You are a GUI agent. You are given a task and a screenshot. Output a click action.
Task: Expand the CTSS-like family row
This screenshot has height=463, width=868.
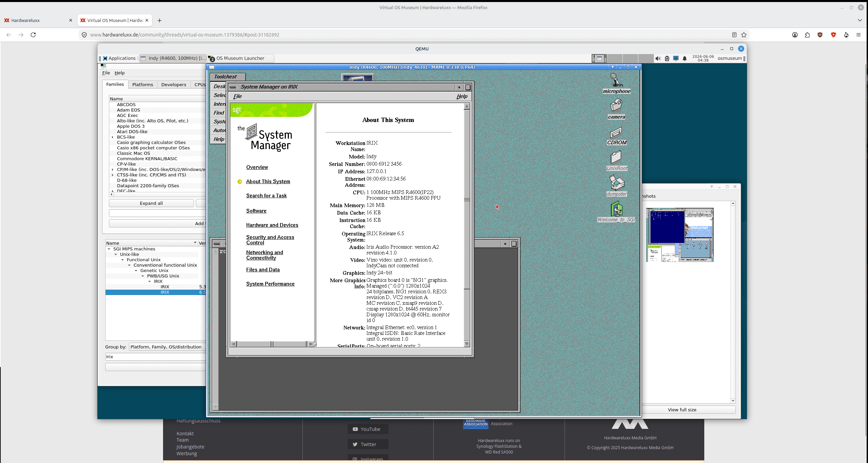pos(113,175)
